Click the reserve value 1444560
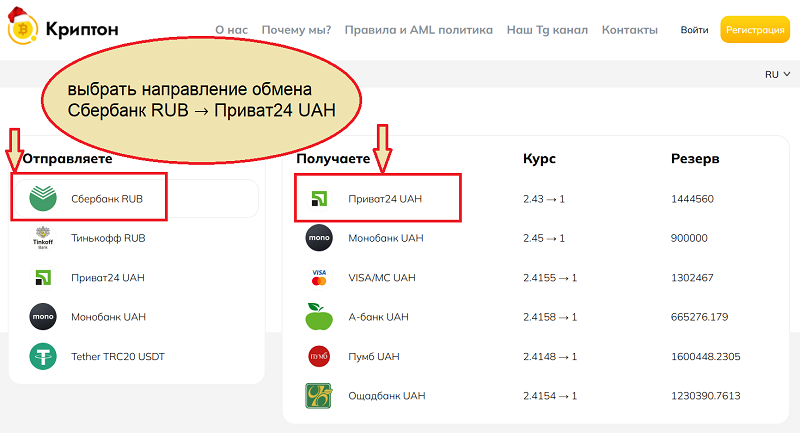The image size is (800, 433). 692,198
